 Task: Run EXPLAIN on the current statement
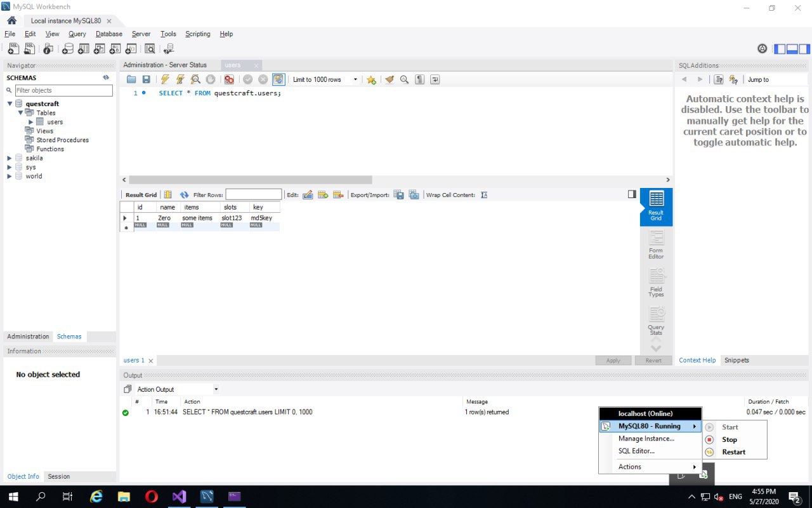195,79
